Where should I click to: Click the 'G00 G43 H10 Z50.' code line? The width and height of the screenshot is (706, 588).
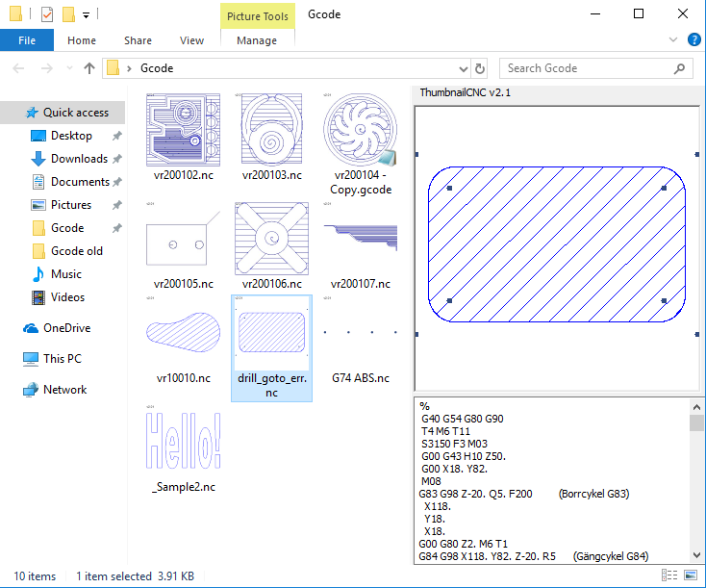coord(464,456)
